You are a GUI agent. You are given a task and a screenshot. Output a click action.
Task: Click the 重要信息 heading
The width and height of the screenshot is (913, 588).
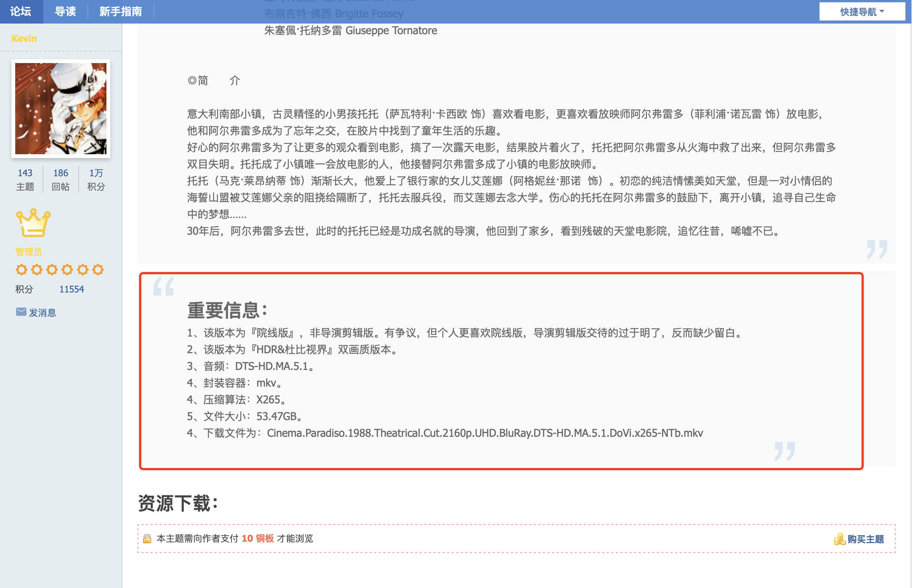228,310
